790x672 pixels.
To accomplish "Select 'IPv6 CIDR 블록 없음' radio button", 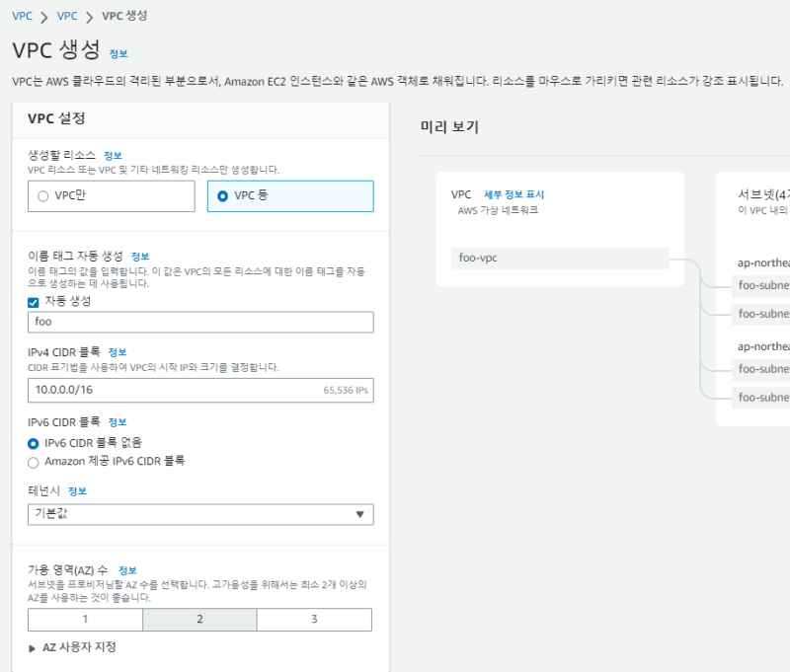I will [x=34, y=443].
